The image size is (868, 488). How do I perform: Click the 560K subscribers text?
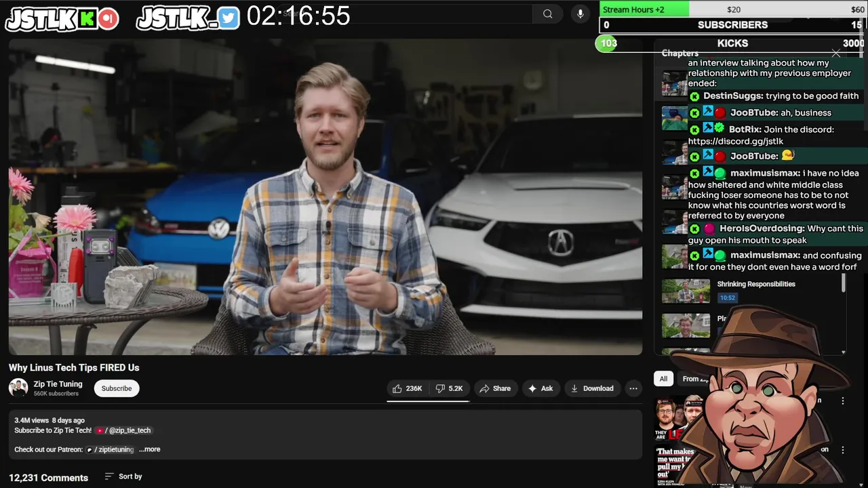(x=56, y=394)
